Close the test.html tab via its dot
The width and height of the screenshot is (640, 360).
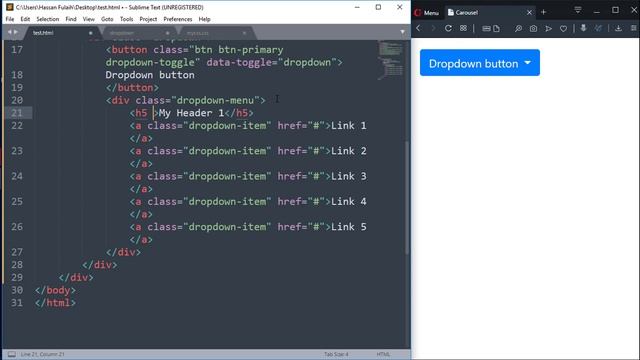click(91, 33)
